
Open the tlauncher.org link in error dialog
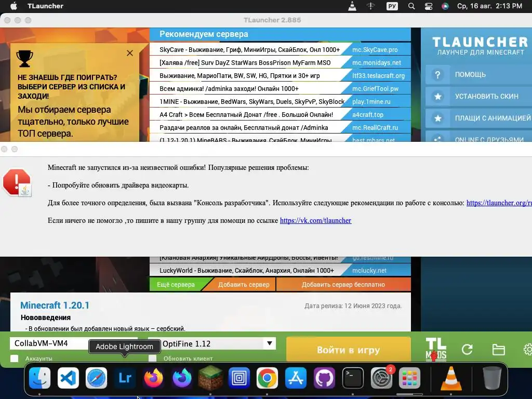(499, 203)
